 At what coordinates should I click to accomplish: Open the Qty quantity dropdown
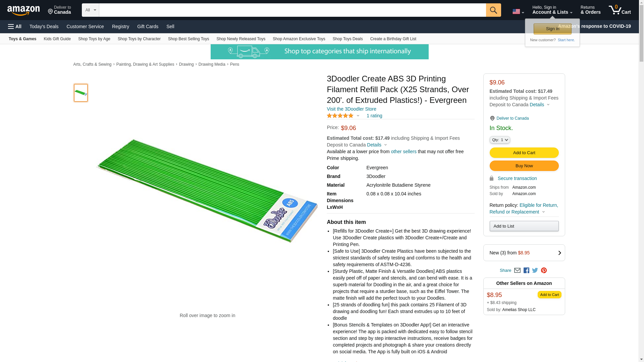click(x=499, y=140)
